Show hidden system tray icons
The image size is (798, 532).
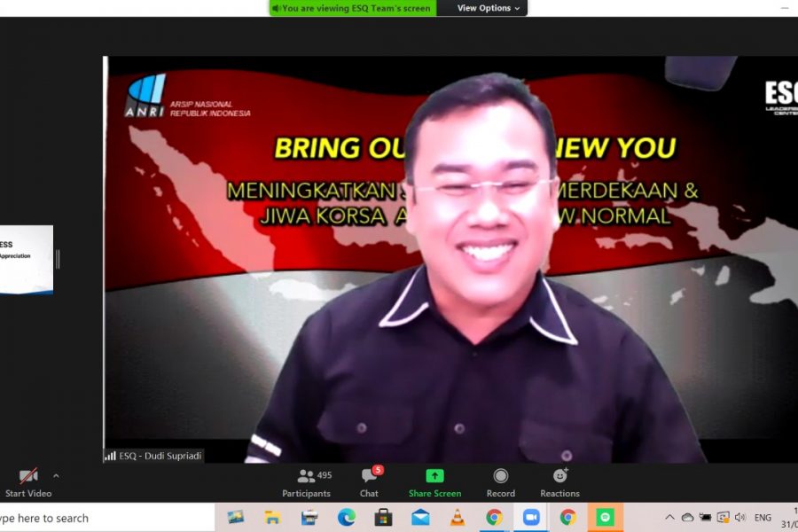click(x=669, y=517)
